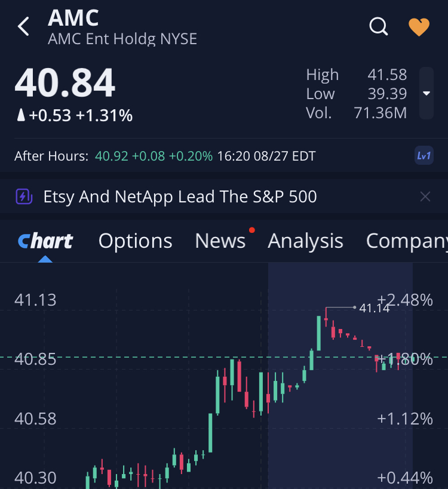
Task: Tap the Lv1 quote level badge
Action: tap(424, 156)
